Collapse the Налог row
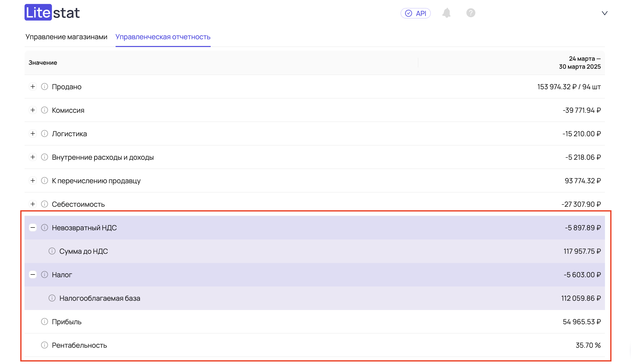Viewport: 631px width, 364px height. pyautogui.click(x=33, y=275)
